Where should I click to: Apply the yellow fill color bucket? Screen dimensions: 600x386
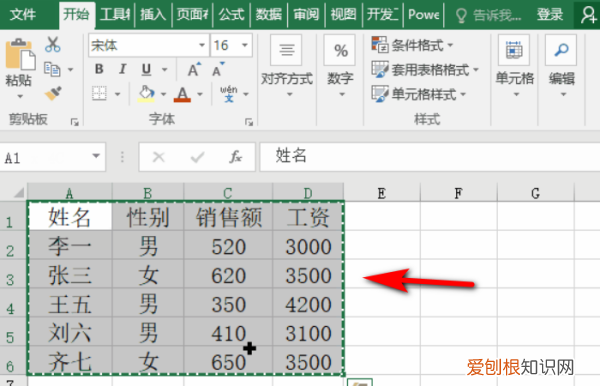(x=146, y=94)
